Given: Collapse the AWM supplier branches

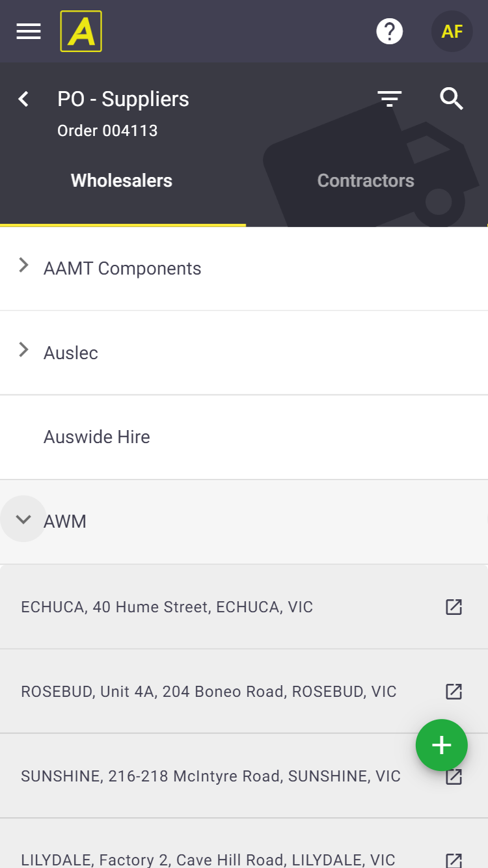Looking at the screenshot, I should (24, 519).
